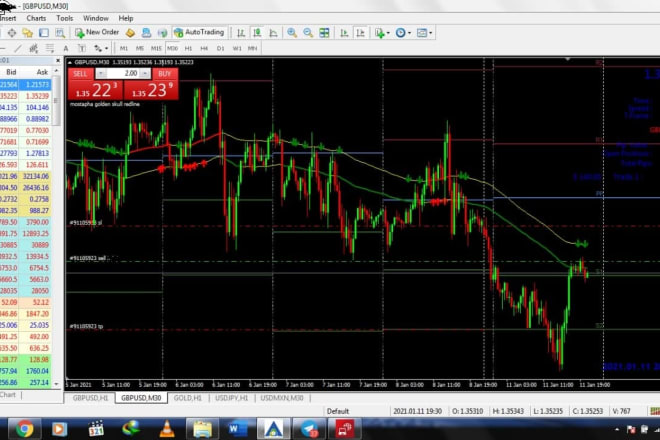Open VLC media player from the taskbar
The image size is (660, 440).
point(167,429)
